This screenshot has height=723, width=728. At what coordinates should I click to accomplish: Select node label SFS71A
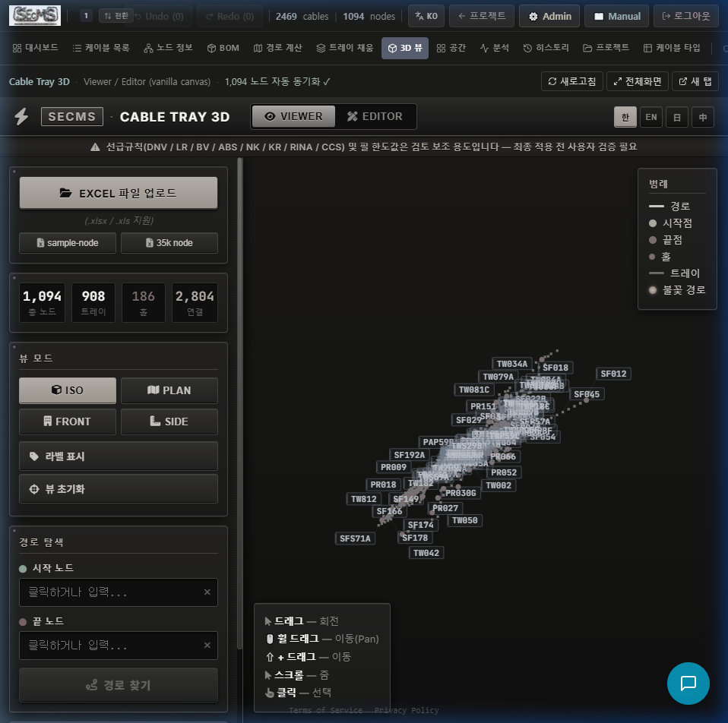point(355,538)
